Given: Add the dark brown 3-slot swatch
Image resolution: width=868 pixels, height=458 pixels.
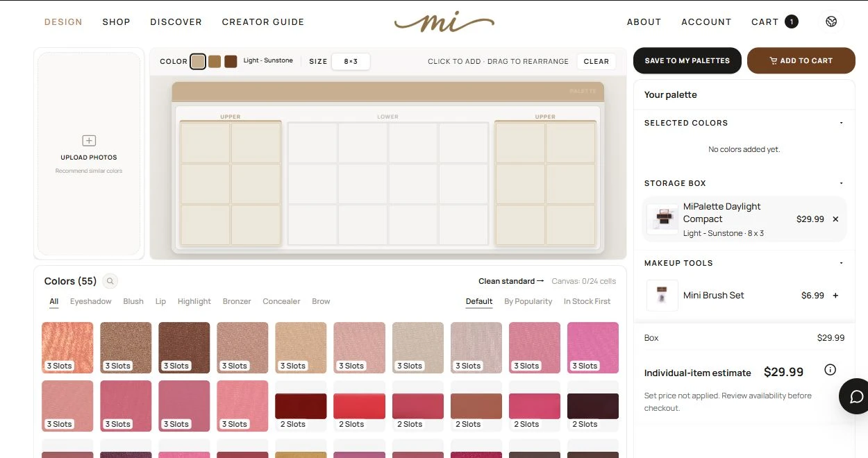Looking at the screenshot, I should click(x=184, y=348).
